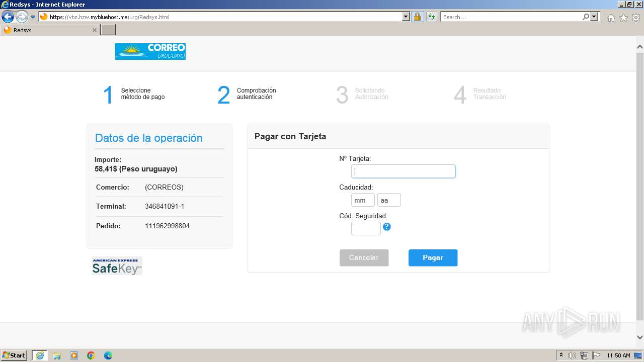
Task: Click the (CORREOS) comercio value
Action: (x=164, y=188)
